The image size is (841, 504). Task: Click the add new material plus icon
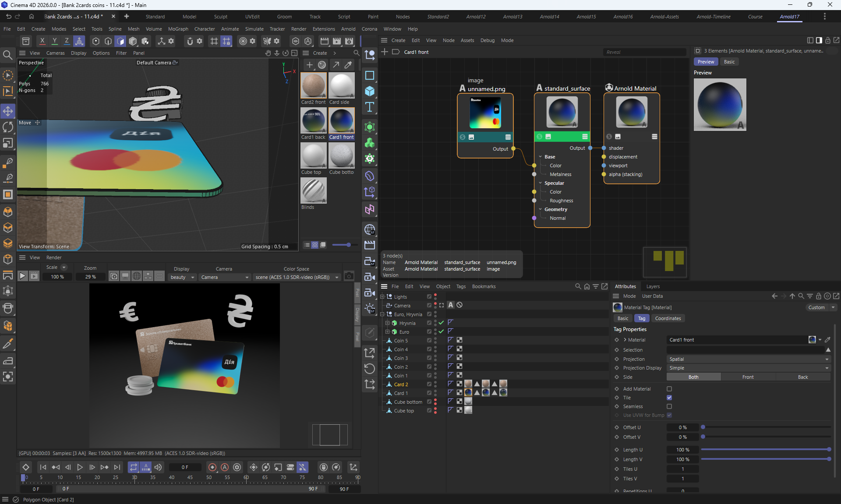309,65
